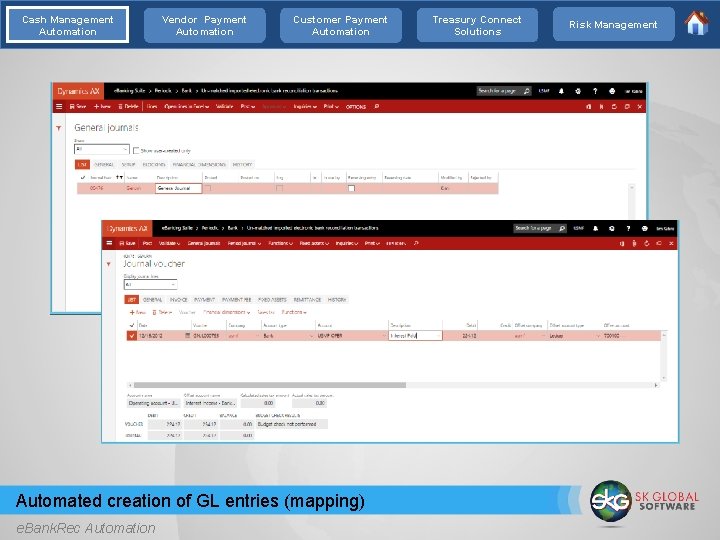This screenshot has width=720, height=540.
Task: Expand Print menu in General journals window
Action: (x=331, y=107)
